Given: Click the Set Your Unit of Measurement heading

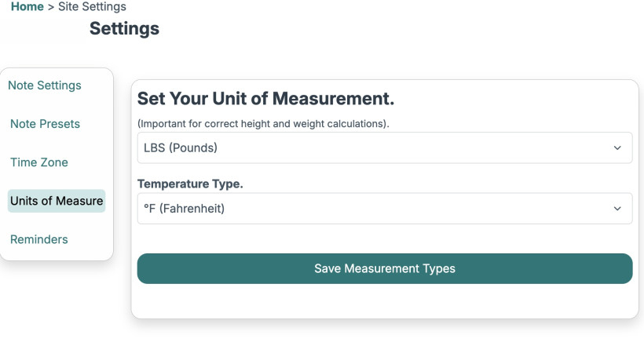Looking at the screenshot, I should (265, 100).
